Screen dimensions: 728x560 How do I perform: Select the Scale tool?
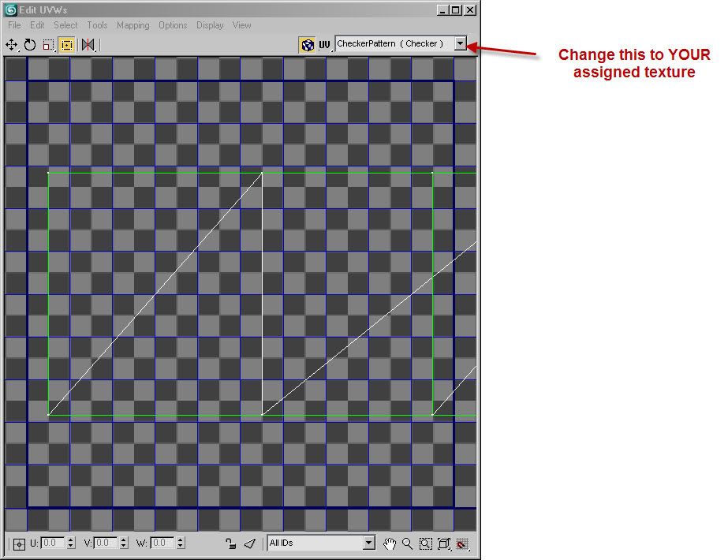click(48, 45)
